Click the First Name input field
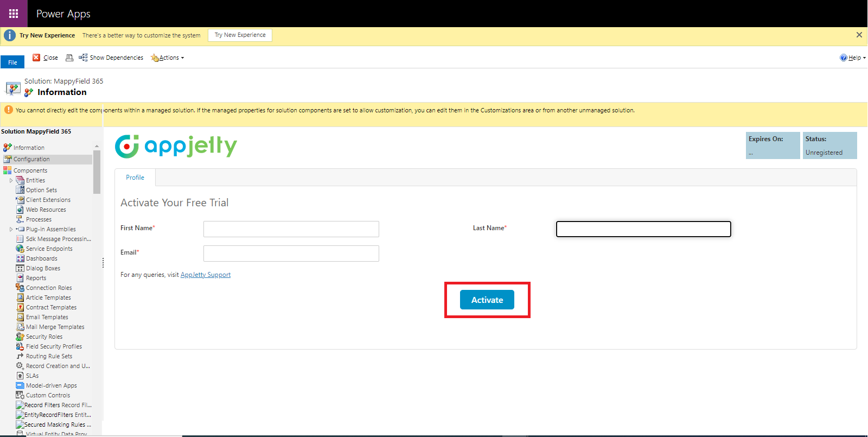868x437 pixels. pos(291,229)
